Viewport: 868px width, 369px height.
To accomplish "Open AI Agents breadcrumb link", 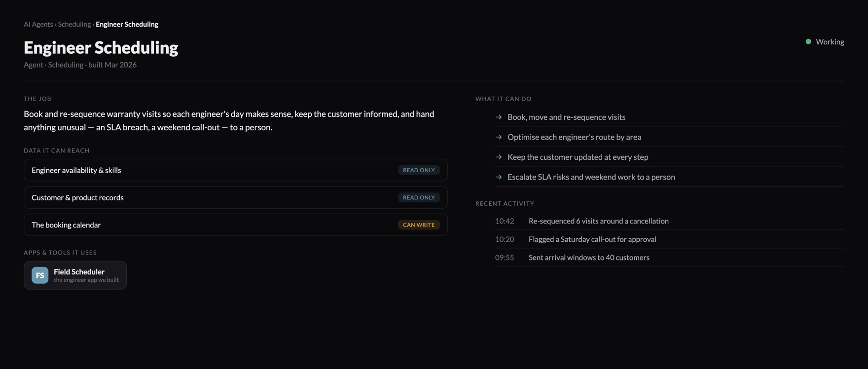I will [x=38, y=24].
